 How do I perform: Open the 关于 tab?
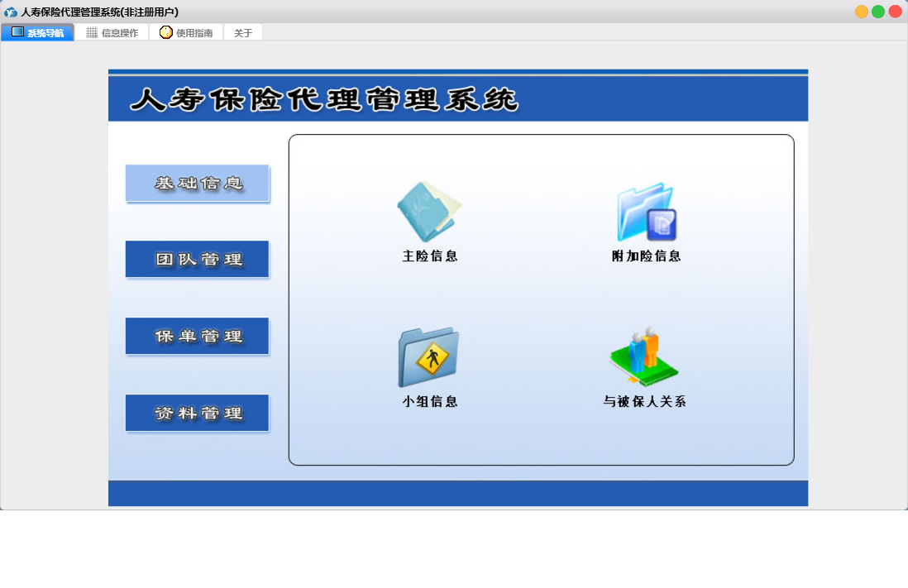click(243, 32)
